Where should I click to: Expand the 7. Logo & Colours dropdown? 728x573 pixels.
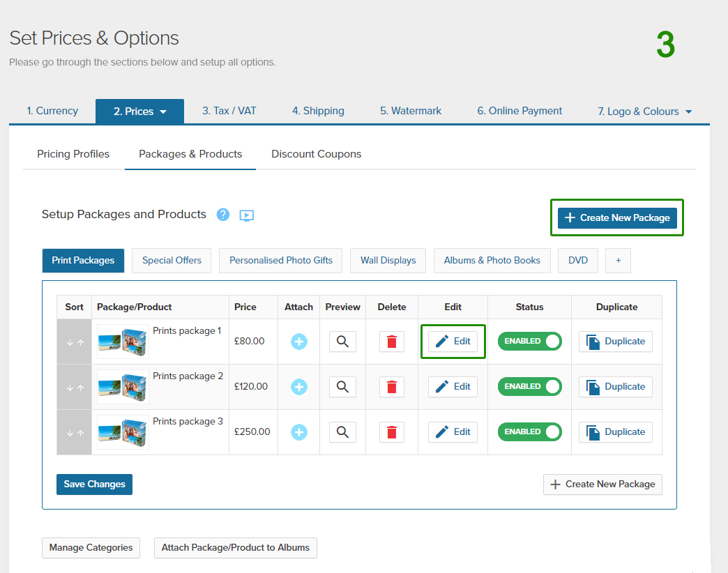coord(689,112)
